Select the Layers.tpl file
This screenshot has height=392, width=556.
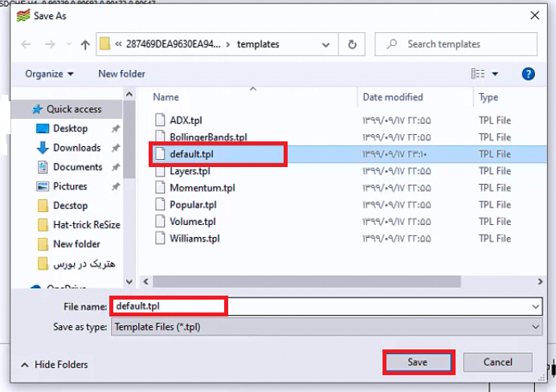pos(190,171)
